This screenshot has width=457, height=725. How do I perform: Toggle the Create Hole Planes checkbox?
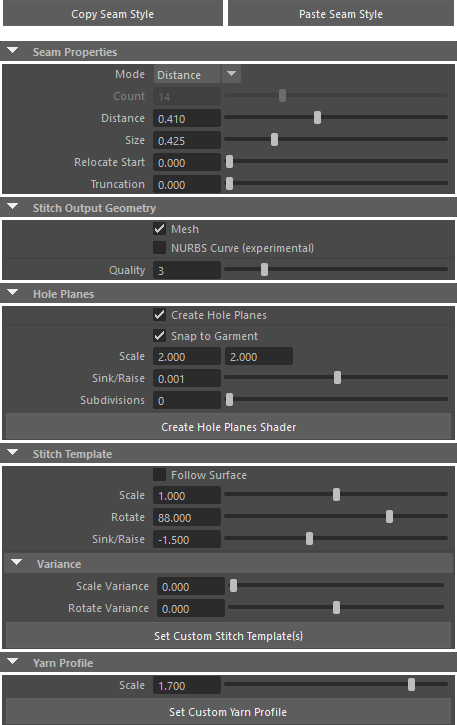point(160,315)
